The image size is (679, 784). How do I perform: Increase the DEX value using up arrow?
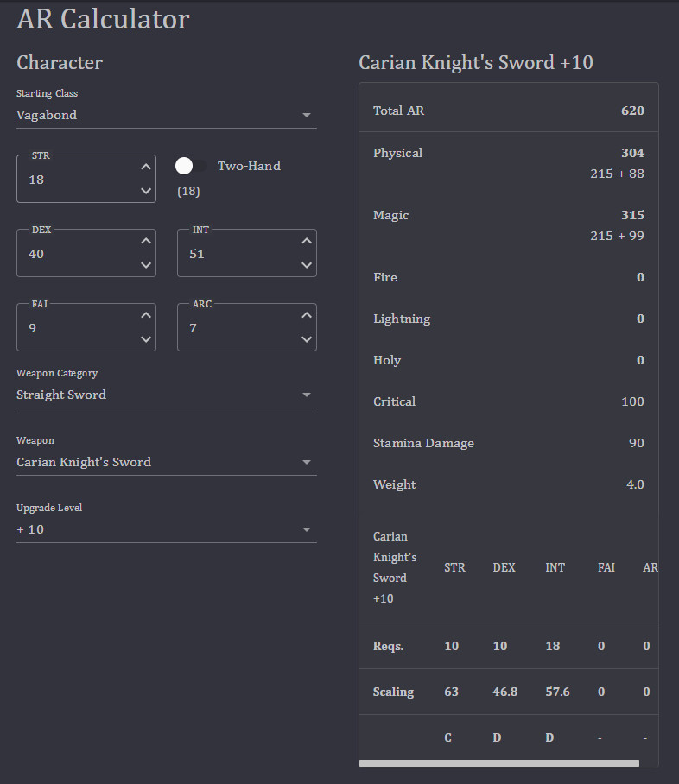click(x=145, y=242)
